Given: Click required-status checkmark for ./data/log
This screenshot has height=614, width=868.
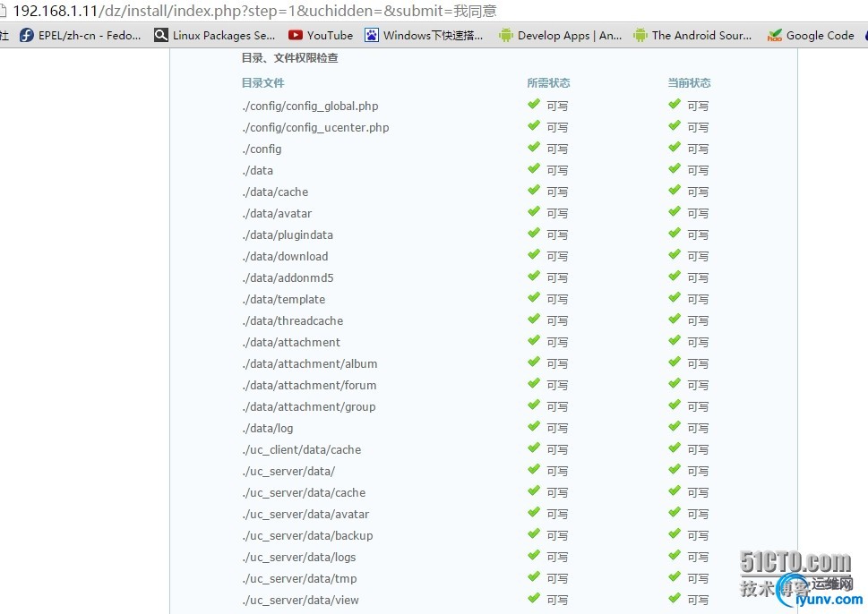Looking at the screenshot, I should pyautogui.click(x=534, y=426).
